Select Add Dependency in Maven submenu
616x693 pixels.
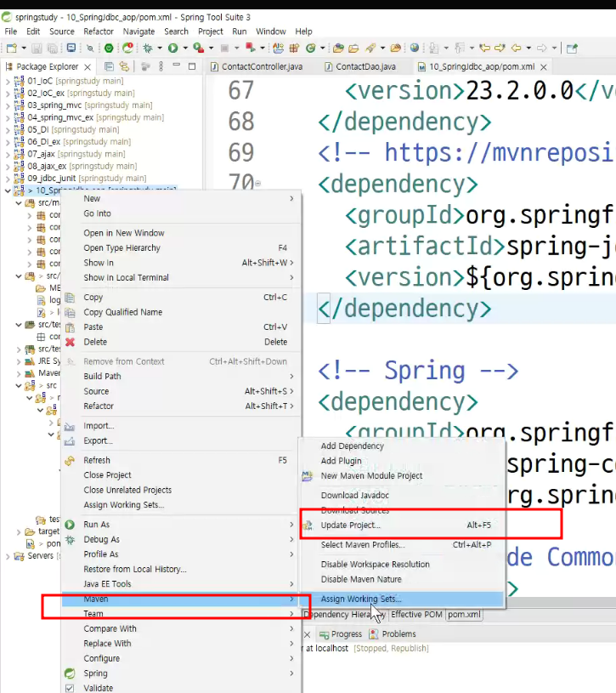click(x=402, y=446)
